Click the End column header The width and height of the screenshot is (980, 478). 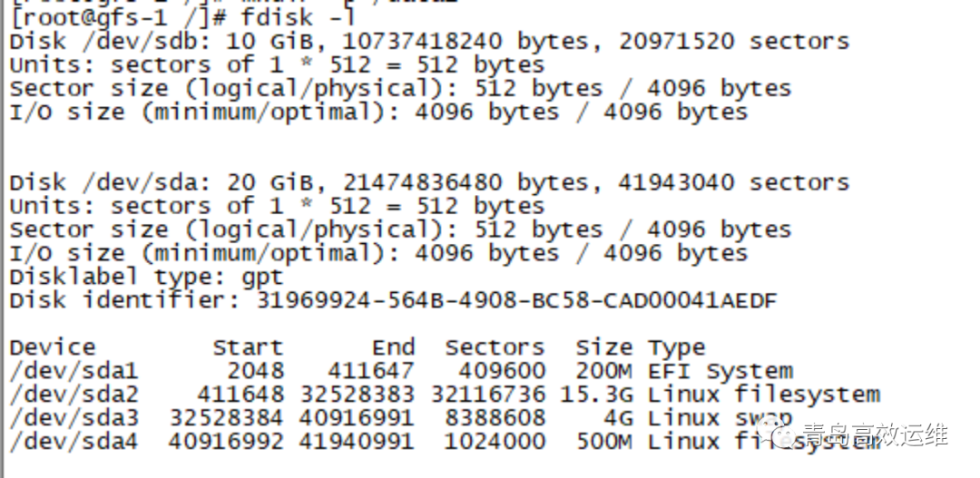coord(393,347)
